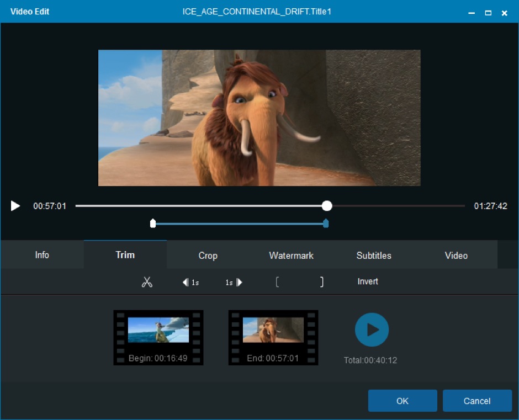519x420 pixels.
Task: Set trim start bracket marker
Action: click(x=277, y=282)
